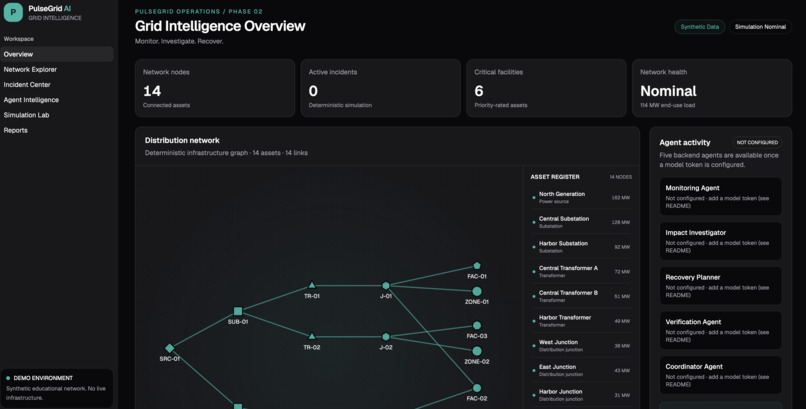Click the DEMO ENVIRONMENT notice

click(x=57, y=388)
